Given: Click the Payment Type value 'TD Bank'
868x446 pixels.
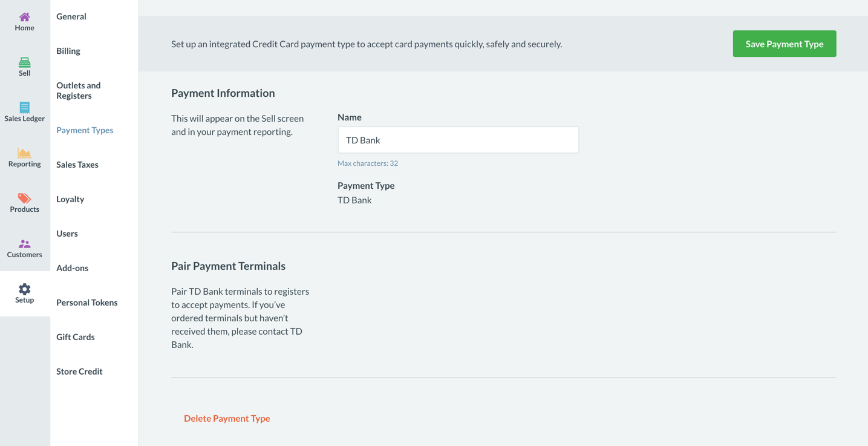Looking at the screenshot, I should coord(354,200).
